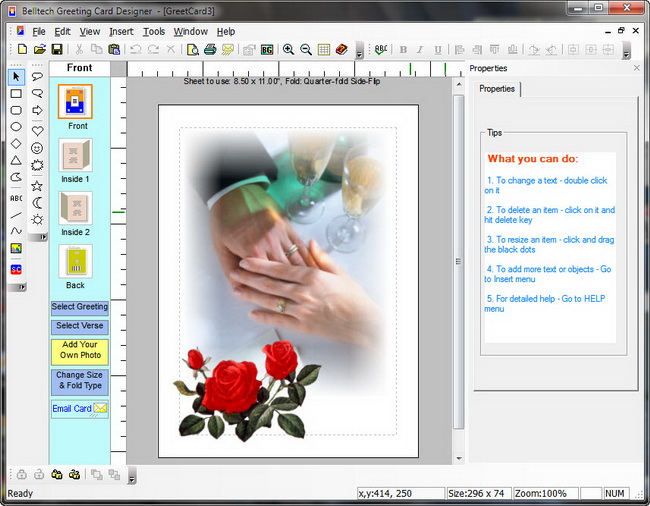Image resolution: width=650 pixels, height=506 pixels.
Task: Click the print icon in toolbar
Action: tap(210, 49)
